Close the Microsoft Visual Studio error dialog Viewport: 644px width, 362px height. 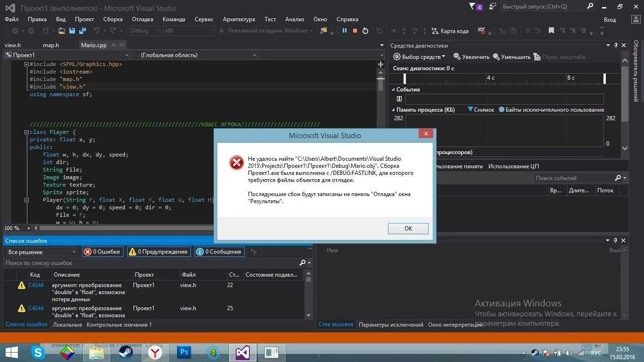(x=426, y=134)
